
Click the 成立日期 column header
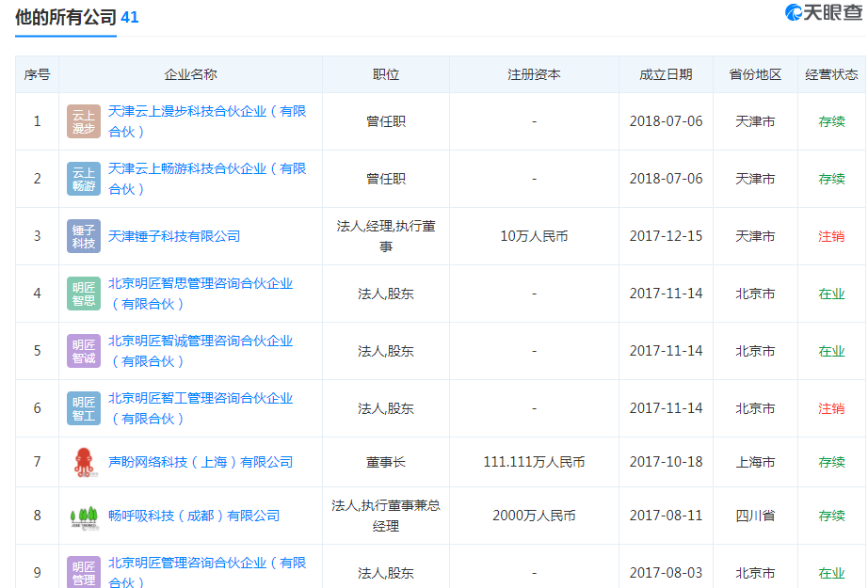click(x=666, y=74)
